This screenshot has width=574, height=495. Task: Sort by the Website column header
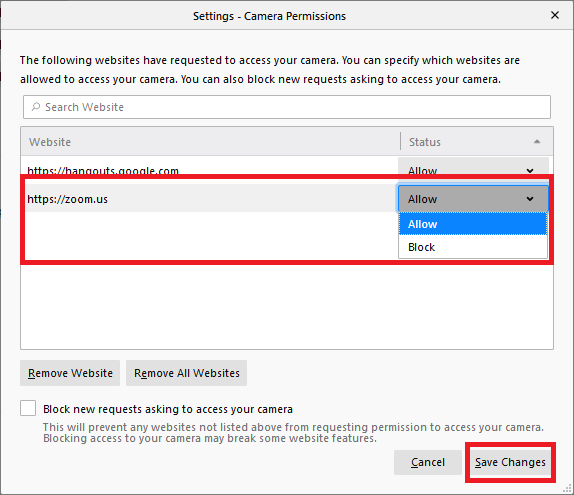coord(210,142)
